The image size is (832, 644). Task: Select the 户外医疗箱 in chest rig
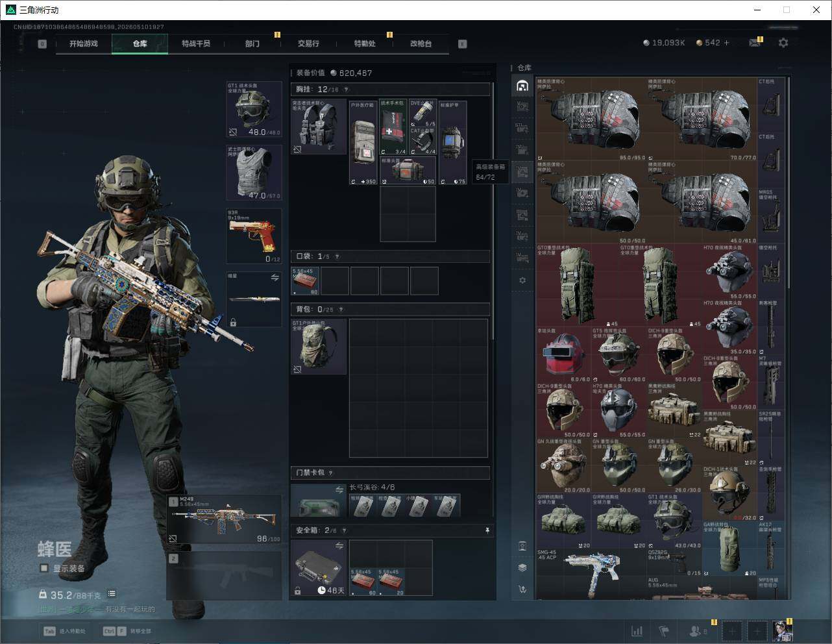363,143
